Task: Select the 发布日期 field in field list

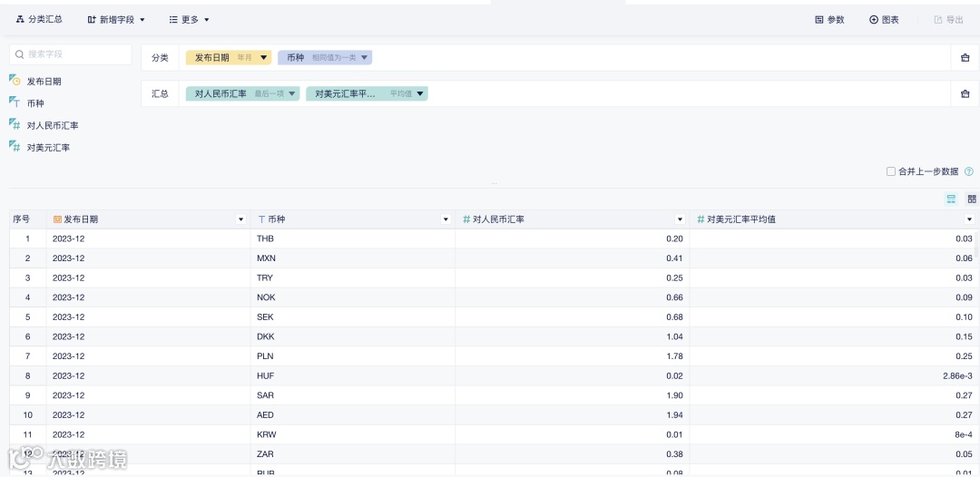Action: (44, 82)
